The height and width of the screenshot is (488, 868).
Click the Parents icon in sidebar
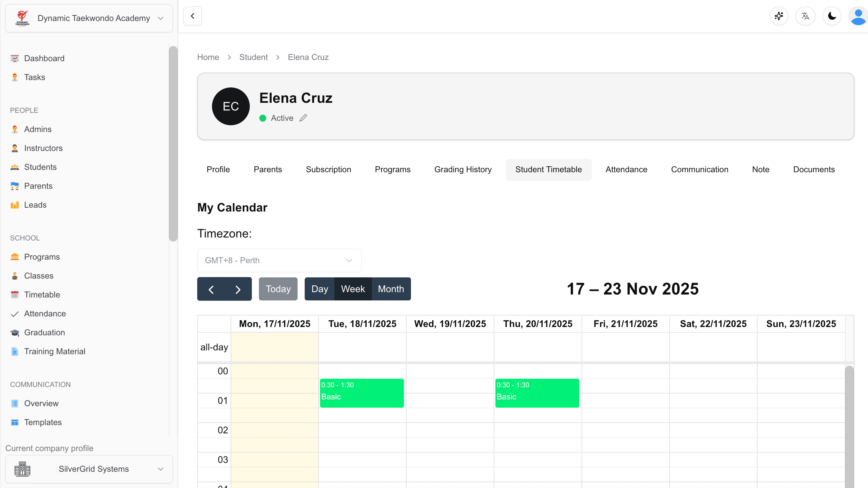point(14,186)
